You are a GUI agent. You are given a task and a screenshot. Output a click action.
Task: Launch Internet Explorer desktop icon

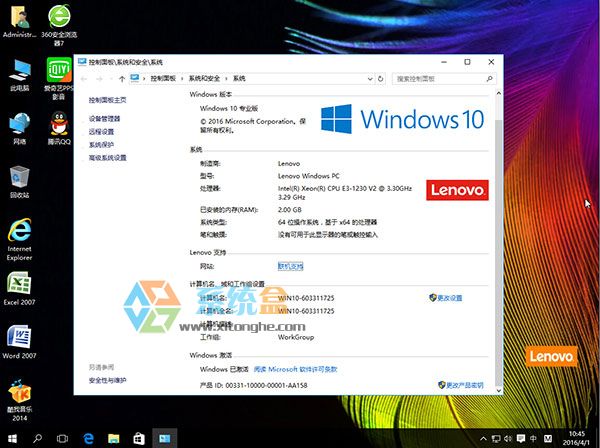coord(19,239)
